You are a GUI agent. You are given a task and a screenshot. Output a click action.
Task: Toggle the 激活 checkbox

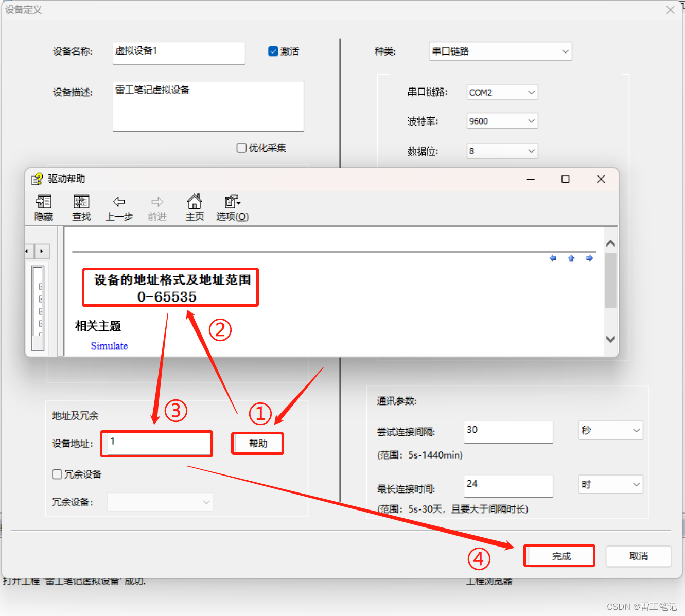point(273,51)
